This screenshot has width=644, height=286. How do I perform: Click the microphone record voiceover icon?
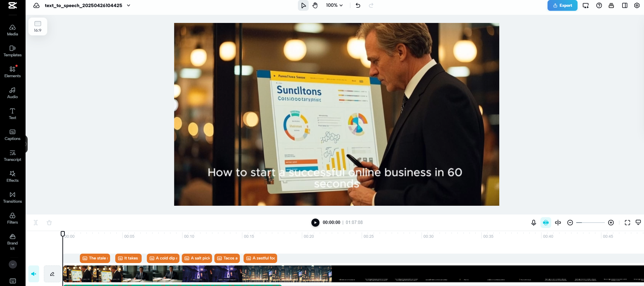pos(534,223)
